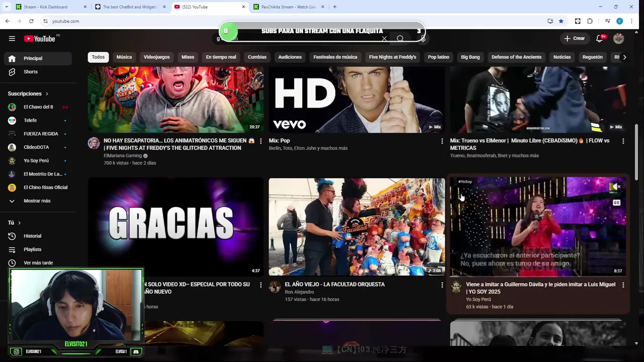
Task: Open the Chrome three-dot menu
Action: coord(631,21)
